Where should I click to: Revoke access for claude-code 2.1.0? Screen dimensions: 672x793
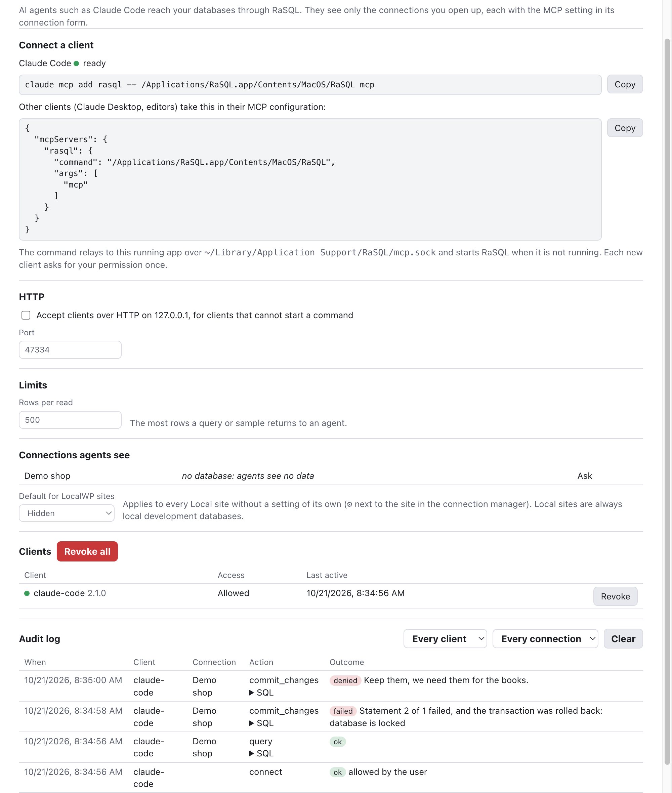click(615, 596)
